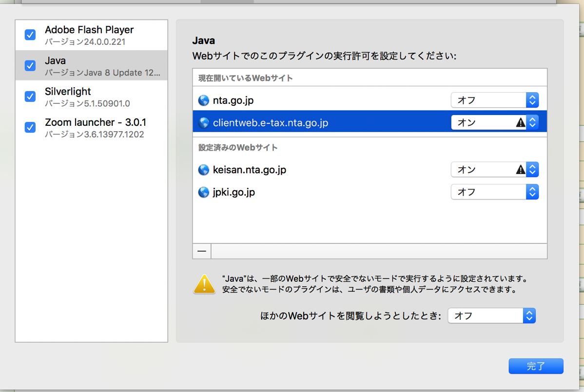Screen dimensions: 584x392
Task: Open the keisan.nta.go.jp permission dropdown
Action: [x=495, y=170]
